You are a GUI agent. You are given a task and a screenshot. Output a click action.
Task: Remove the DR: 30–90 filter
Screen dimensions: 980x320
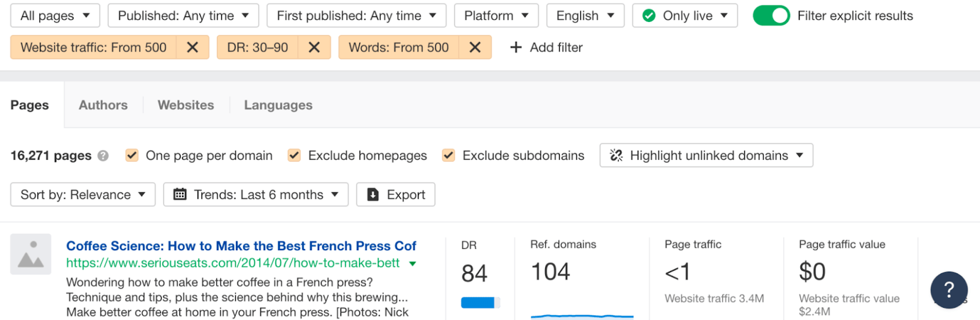click(x=314, y=47)
